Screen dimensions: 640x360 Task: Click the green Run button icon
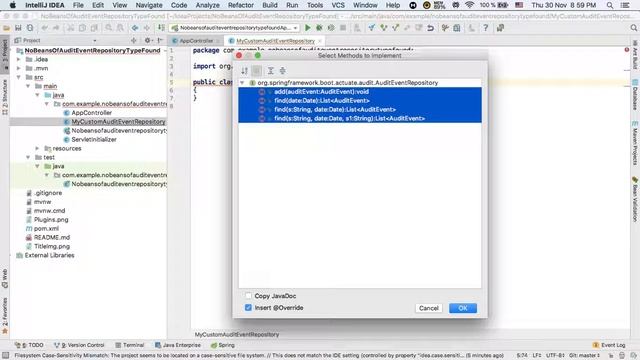click(308, 28)
